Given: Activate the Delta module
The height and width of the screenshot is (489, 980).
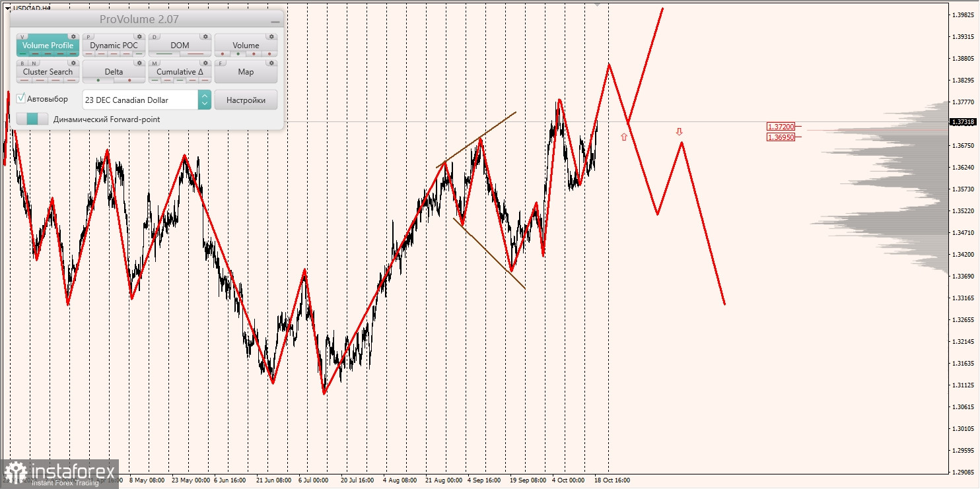Looking at the screenshot, I should click(114, 72).
